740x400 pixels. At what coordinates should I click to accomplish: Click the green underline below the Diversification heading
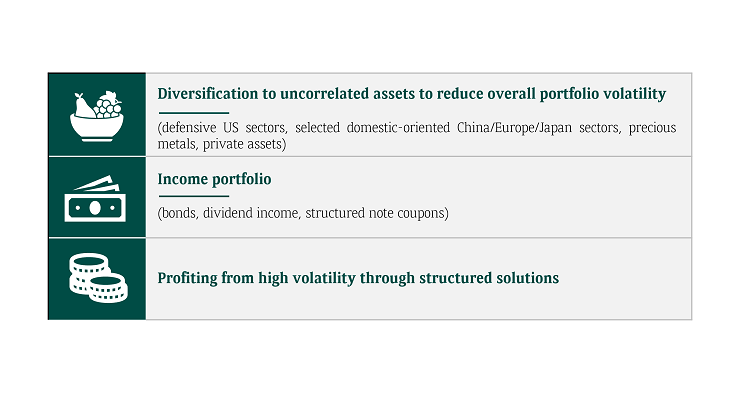(193, 112)
